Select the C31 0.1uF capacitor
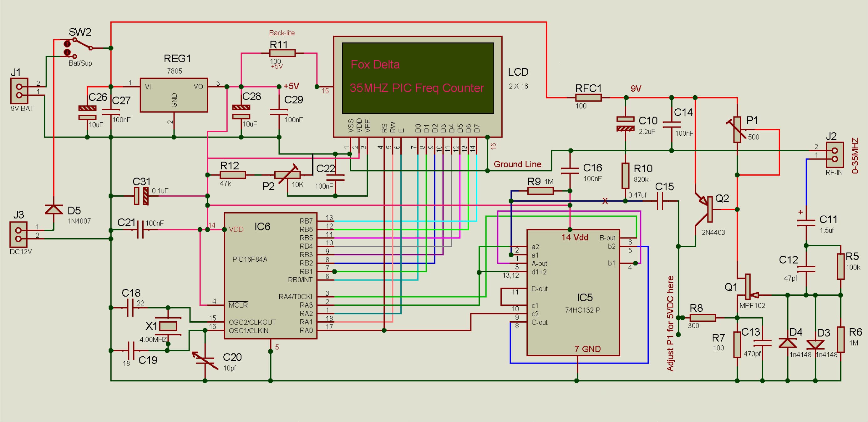The image size is (868, 422). (x=141, y=196)
